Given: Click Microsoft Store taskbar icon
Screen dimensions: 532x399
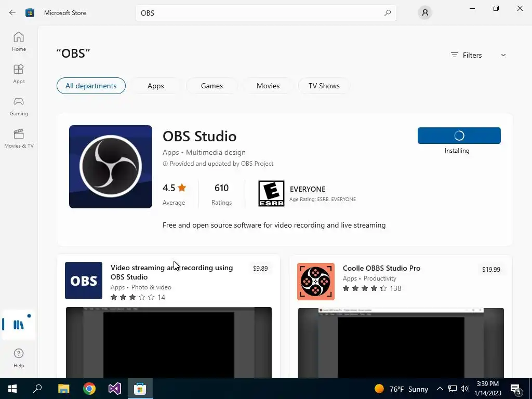Looking at the screenshot, I should (x=140, y=389).
